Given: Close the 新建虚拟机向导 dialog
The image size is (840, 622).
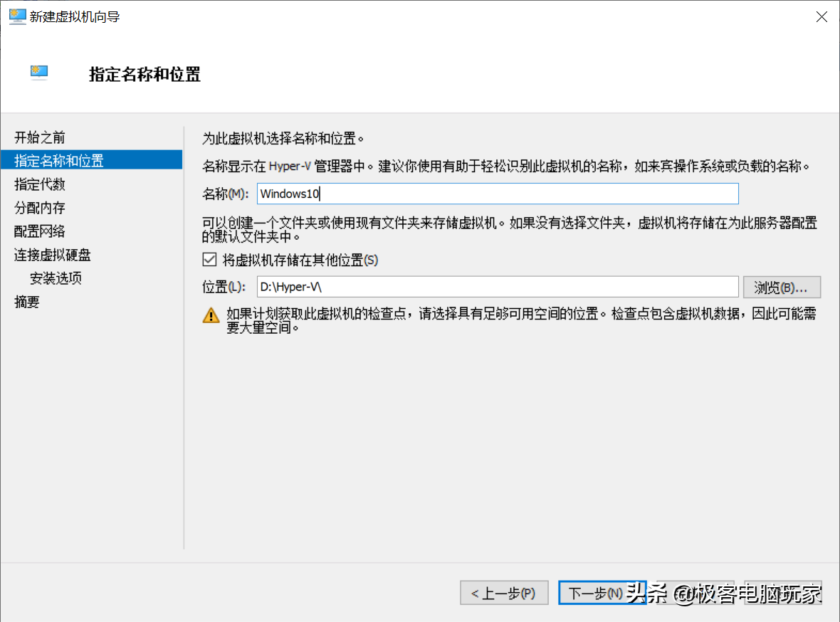Looking at the screenshot, I should [821, 16].
